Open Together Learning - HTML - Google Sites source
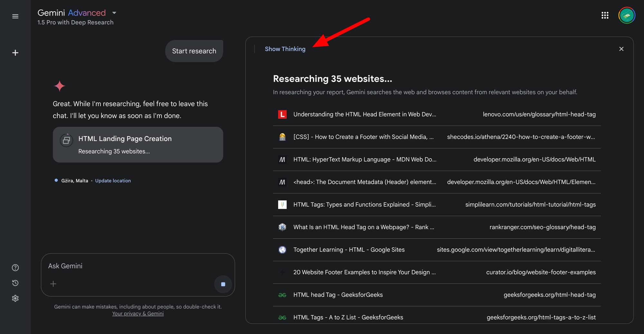Image resolution: width=644 pixels, height=334 pixels. click(x=349, y=250)
